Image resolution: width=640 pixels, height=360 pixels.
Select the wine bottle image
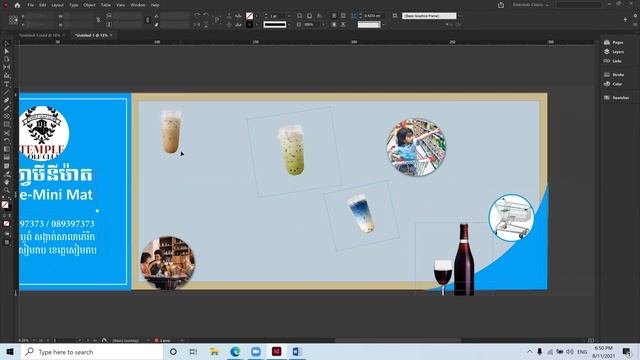464,259
